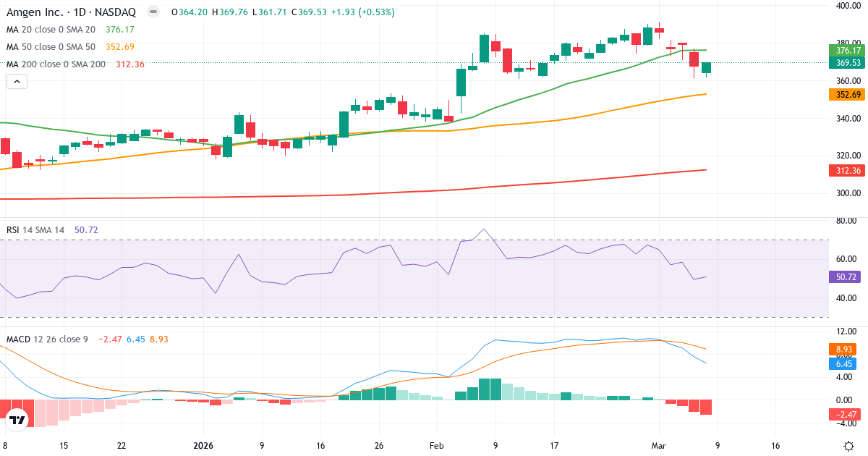The image size is (868, 456).
Task: Collapse the indicator legend with the chevron
Action: tap(16, 81)
